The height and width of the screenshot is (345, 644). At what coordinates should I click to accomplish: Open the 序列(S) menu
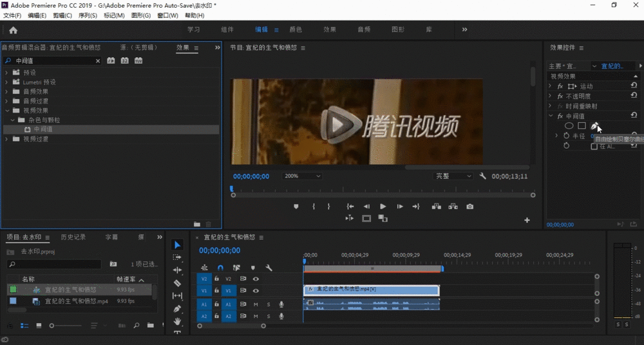point(88,15)
